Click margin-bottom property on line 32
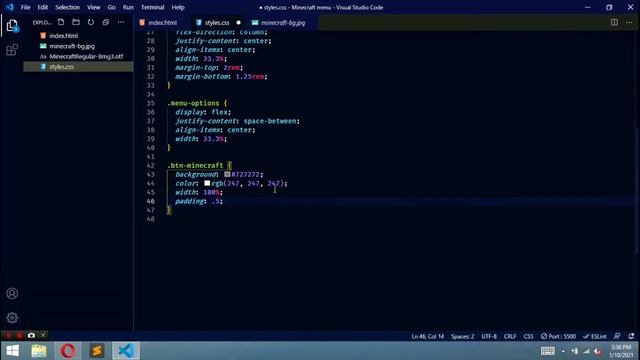This screenshot has height=360, width=640. [201, 76]
